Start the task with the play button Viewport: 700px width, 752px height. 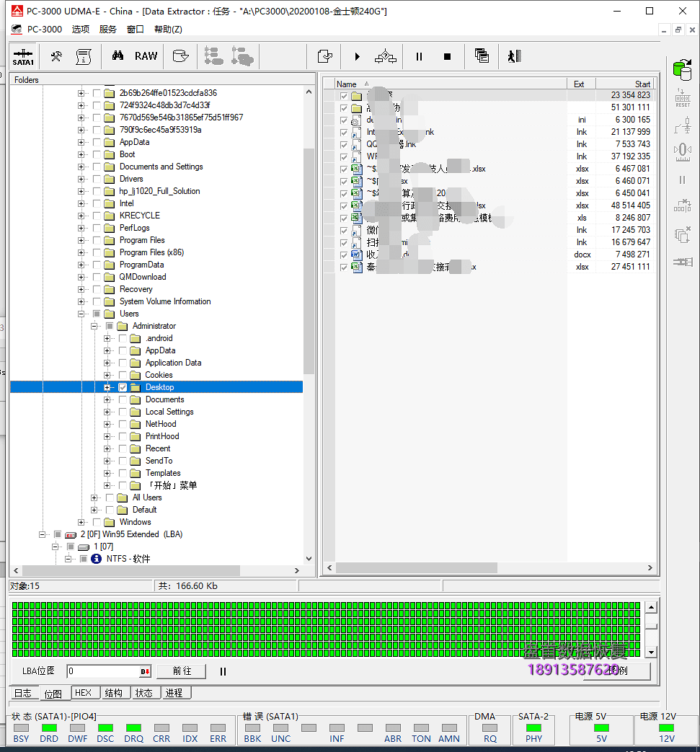[357, 56]
